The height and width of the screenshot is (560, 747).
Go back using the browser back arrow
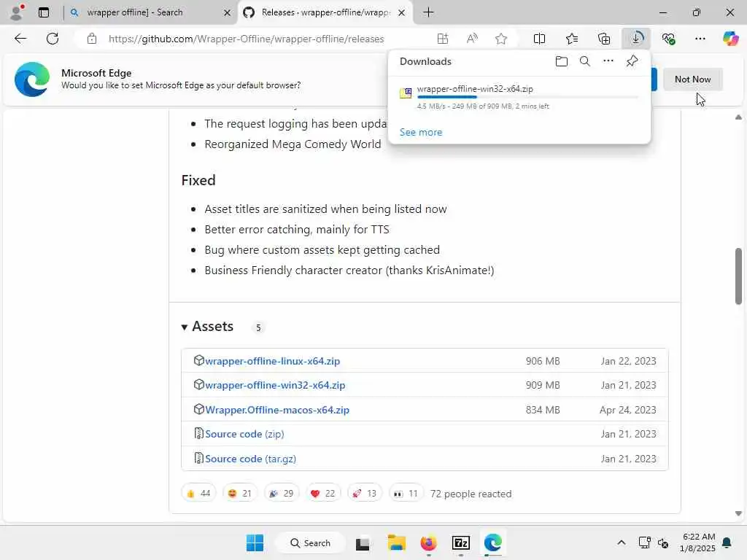click(x=20, y=39)
